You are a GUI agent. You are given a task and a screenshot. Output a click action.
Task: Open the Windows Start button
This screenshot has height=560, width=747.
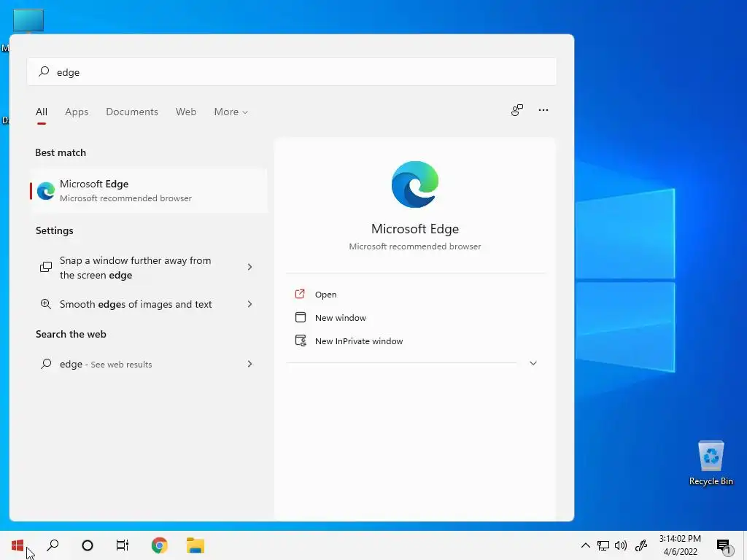[18, 545]
